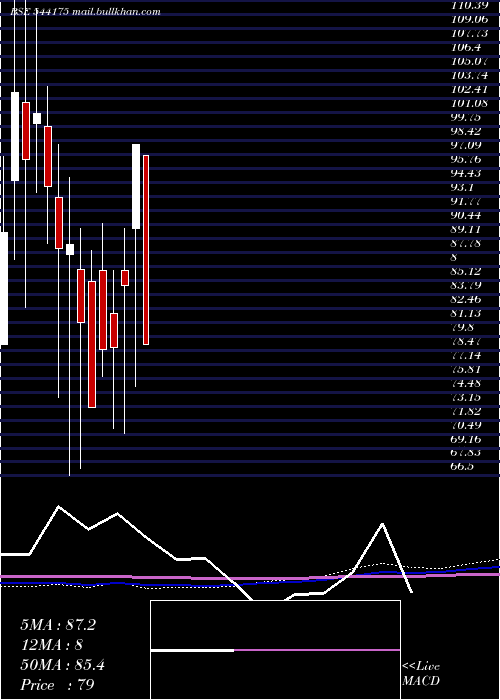This screenshot has width=500, height=700.
Task: Select the 93.1 axis value
Action: point(462,187)
